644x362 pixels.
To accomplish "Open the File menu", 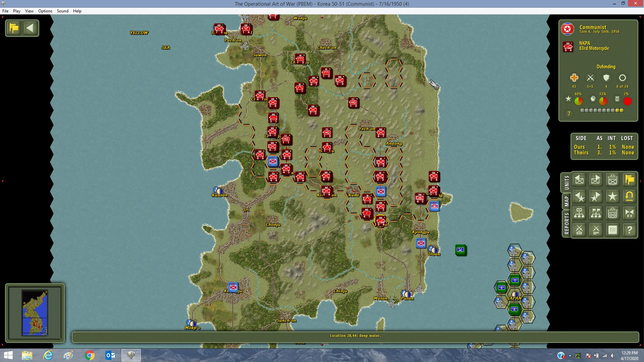I will pyautogui.click(x=5, y=11).
